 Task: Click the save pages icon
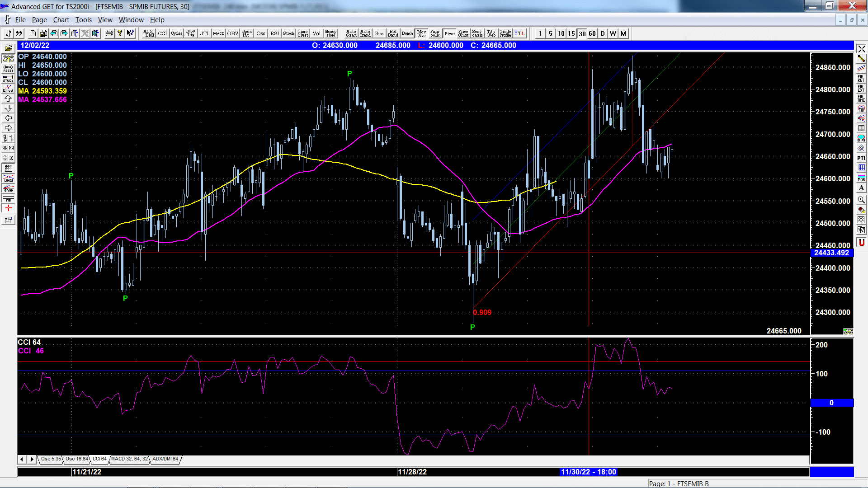click(43, 33)
